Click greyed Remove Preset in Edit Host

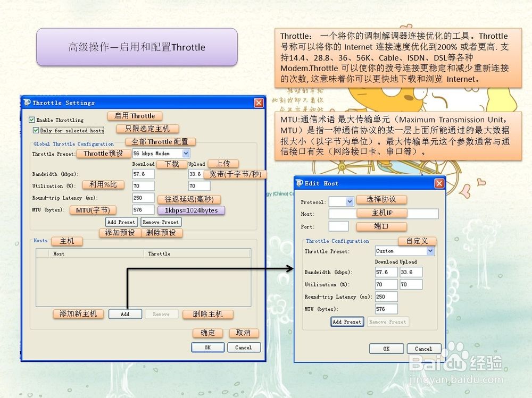coord(387,321)
